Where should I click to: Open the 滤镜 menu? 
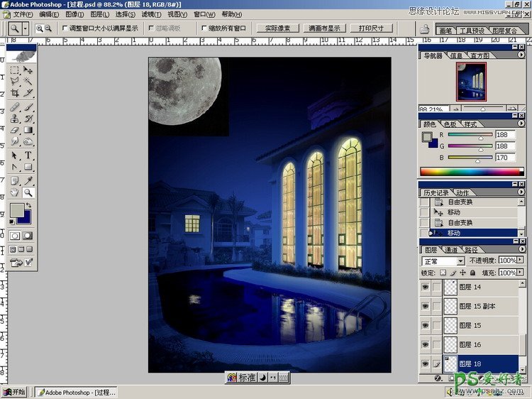(150, 14)
